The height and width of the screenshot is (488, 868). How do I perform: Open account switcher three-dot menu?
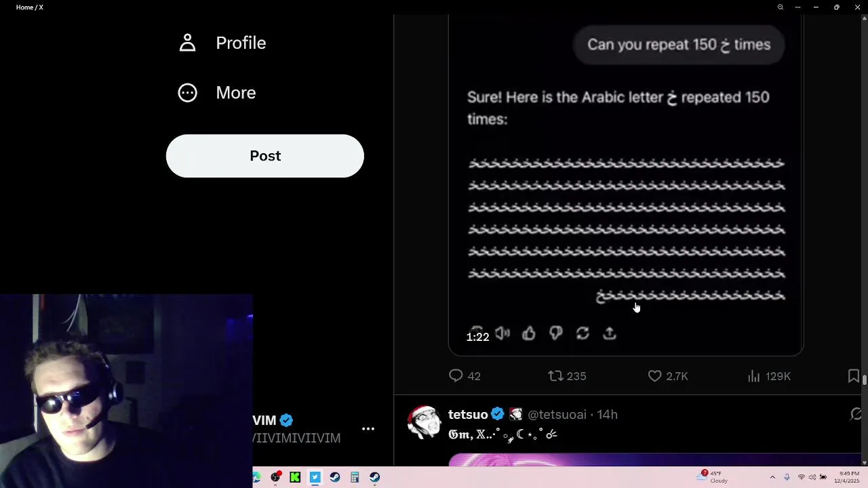(368, 429)
